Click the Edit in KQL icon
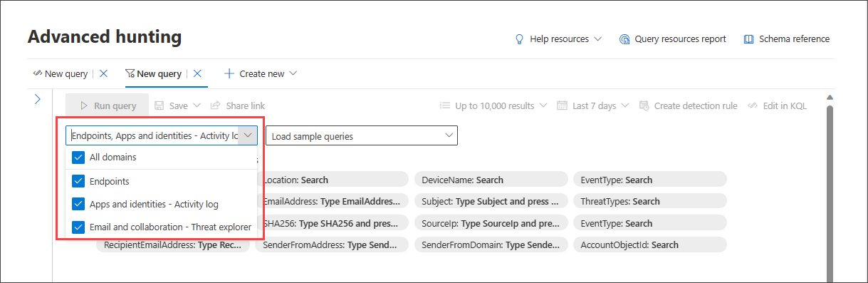Image resolution: width=868 pixels, height=283 pixels. click(x=753, y=106)
